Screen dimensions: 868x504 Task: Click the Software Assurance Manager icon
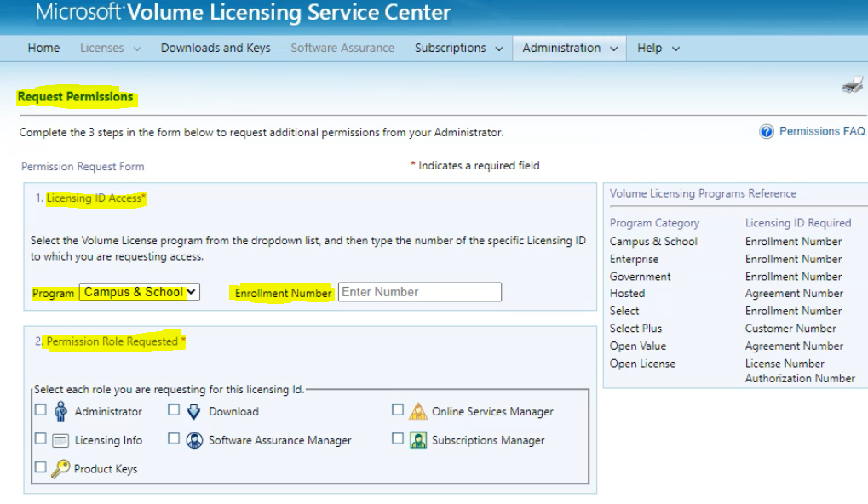click(194, 440)
